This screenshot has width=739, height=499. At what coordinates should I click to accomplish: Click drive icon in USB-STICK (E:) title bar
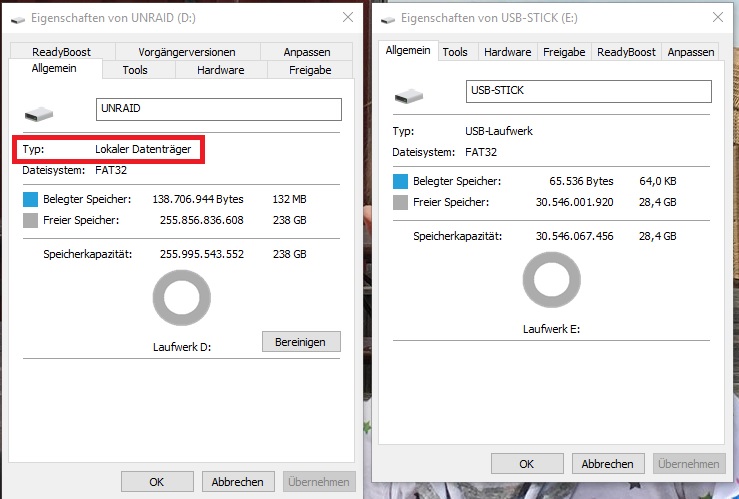tap(388, 20)
